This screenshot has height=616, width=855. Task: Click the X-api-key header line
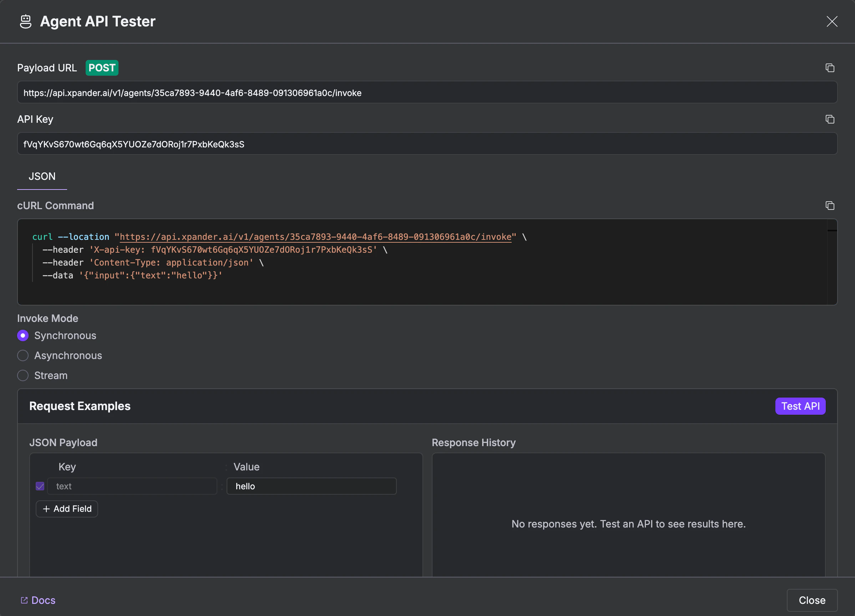pos(215,249)
